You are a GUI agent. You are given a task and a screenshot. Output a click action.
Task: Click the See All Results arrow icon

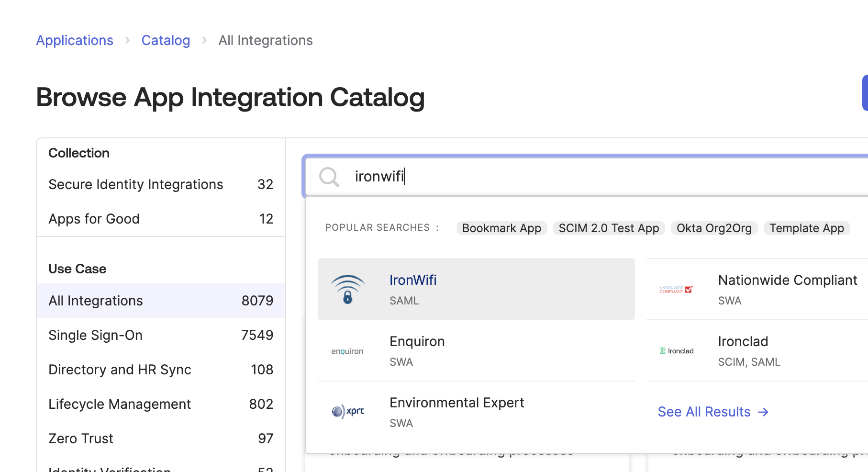pyautogui.click(x=763, y=412)
